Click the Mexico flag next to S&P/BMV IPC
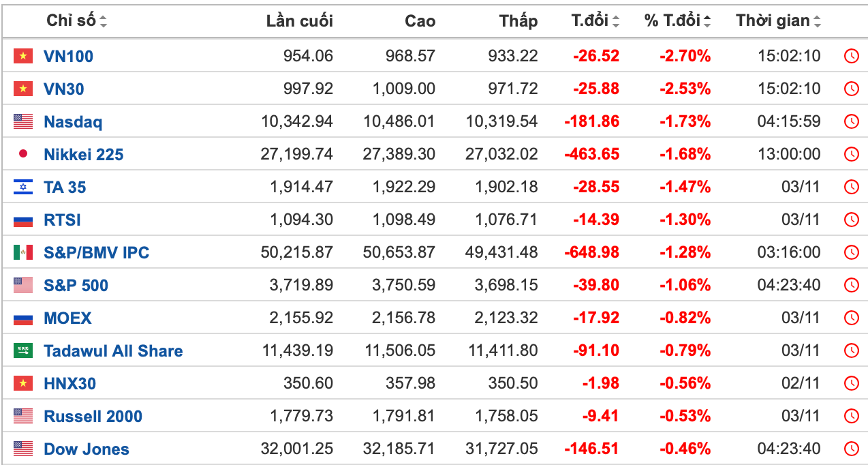This screenshot has height=465, width=868. click(x=23, y=252)
